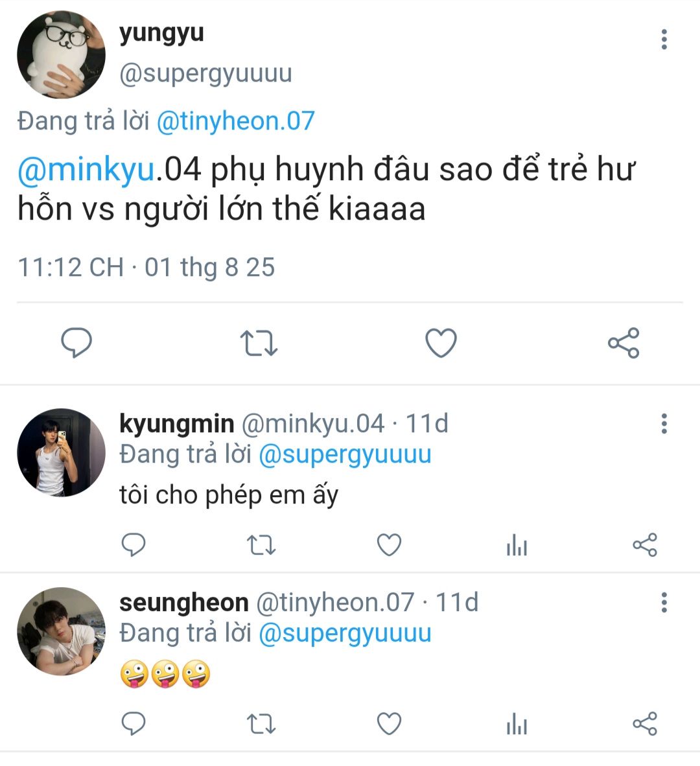Reply to kyungmin's comment
Image resolution: width=700 pixels, height=766 pixels.
pos(134,545)
